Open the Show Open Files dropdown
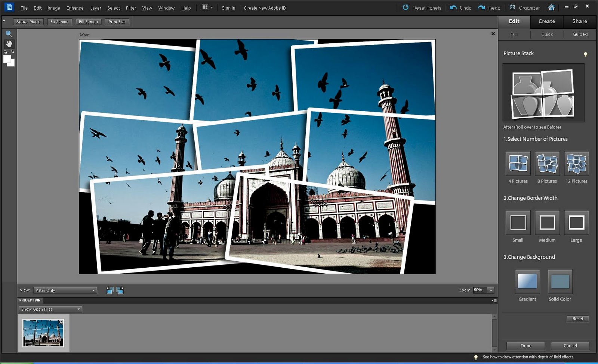This screenshot has height=364, width=598. [50, 309]
